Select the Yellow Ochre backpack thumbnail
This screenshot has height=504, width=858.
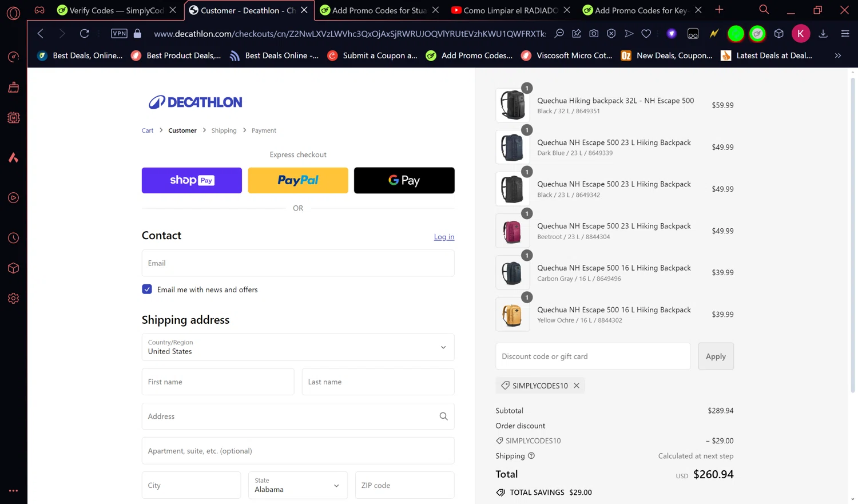coord(513,314)
